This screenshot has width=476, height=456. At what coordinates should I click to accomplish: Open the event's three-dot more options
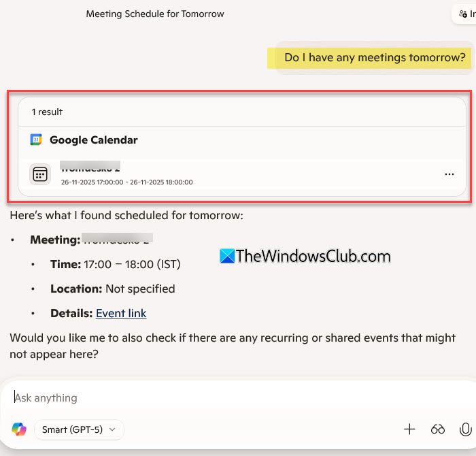[449, 174]
